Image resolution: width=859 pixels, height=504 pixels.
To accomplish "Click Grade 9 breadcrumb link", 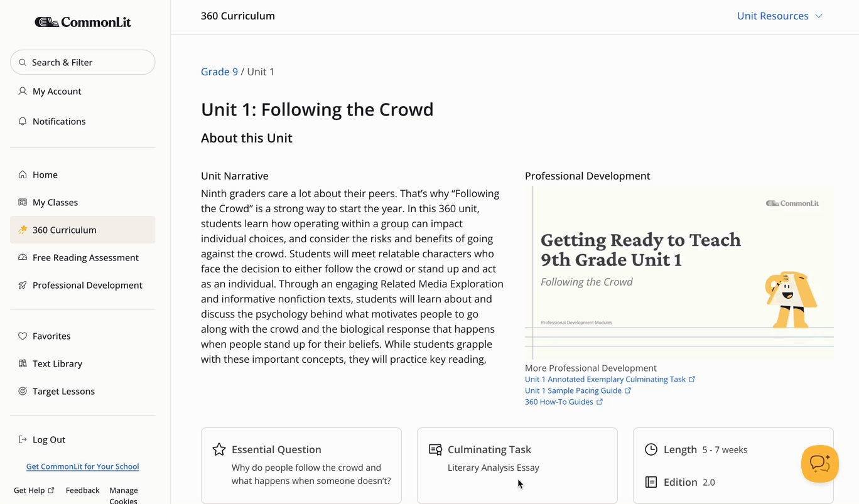I will click(x=219, y=72).
